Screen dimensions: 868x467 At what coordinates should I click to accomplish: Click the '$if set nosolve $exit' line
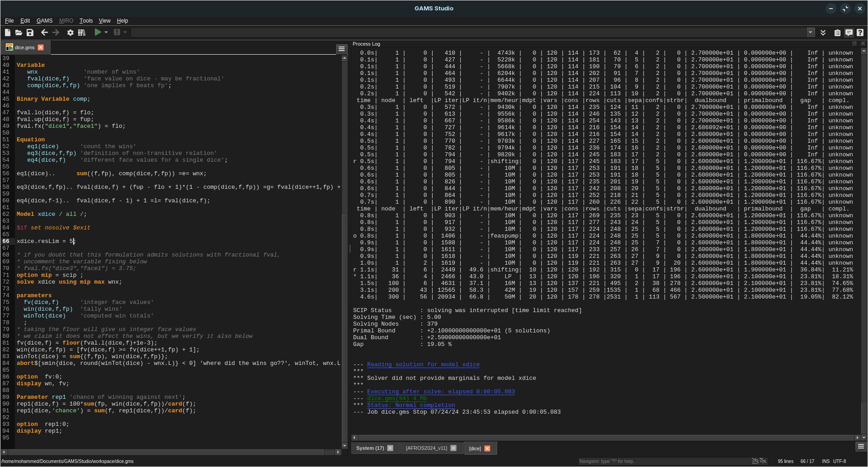point(53,228)
